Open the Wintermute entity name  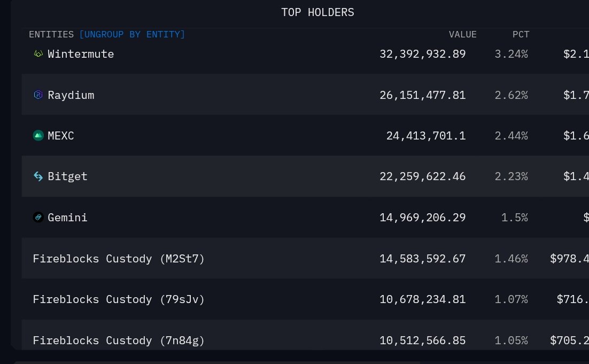coord(81,54)
